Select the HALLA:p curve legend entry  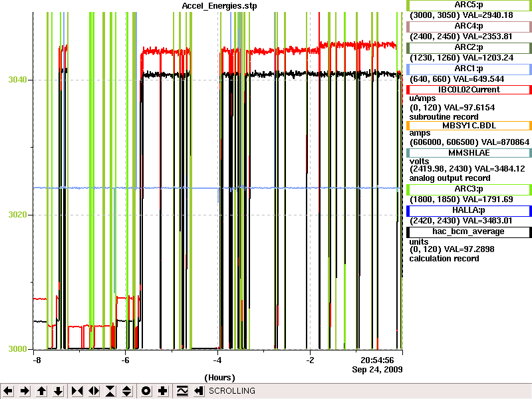[x=469, y=211]
